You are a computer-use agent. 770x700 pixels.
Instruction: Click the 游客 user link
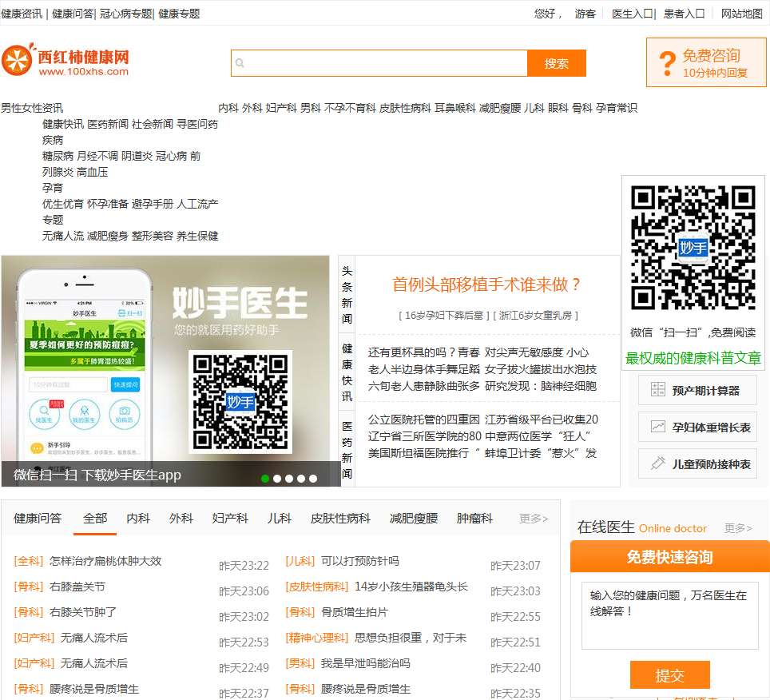[585, 14]
